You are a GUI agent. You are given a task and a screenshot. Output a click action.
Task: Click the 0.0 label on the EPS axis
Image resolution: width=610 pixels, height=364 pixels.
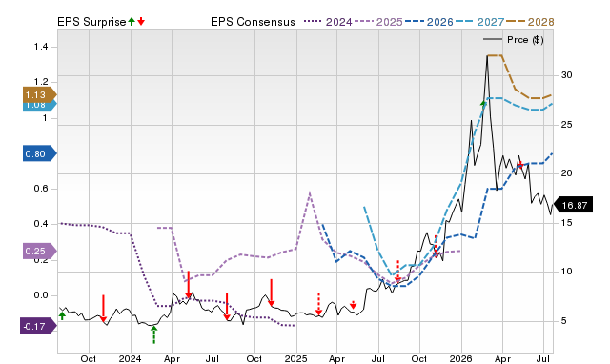click(x=41, y=295)
